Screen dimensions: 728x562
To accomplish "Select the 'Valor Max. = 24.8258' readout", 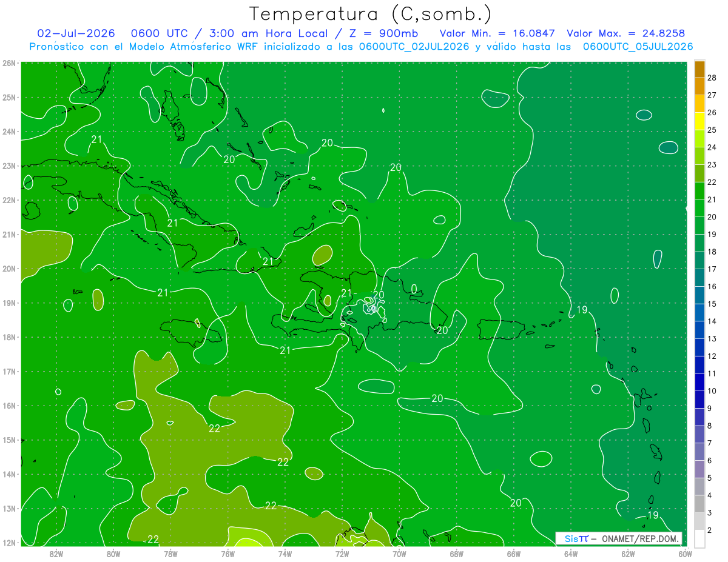I will click(626, 33).
